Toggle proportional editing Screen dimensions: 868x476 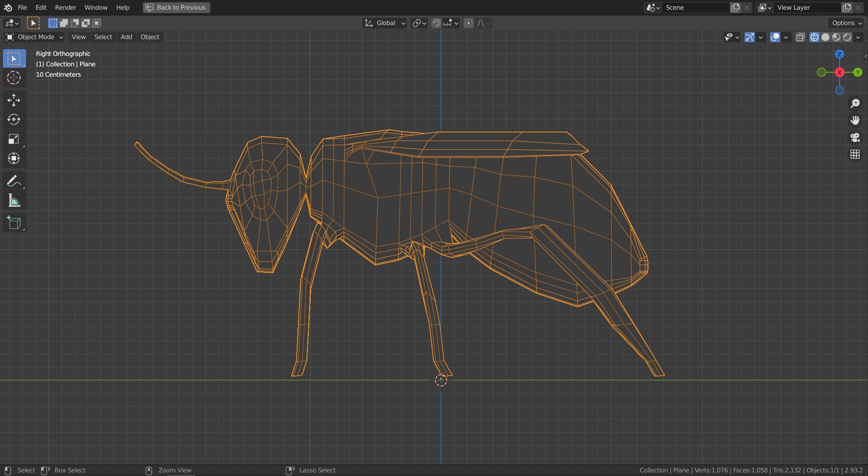pyautogui.click(x=469, y=23)
